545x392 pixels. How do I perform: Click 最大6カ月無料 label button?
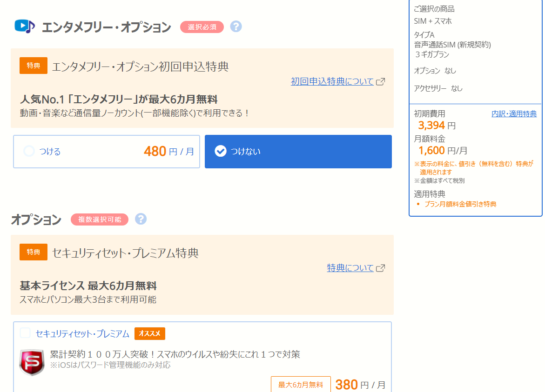coord(301,385)
